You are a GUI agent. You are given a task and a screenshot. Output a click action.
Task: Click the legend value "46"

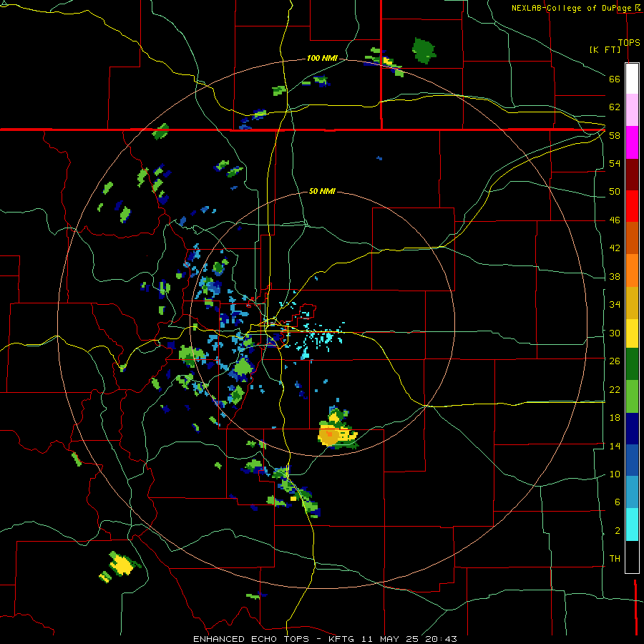click(x=615, y=220)
